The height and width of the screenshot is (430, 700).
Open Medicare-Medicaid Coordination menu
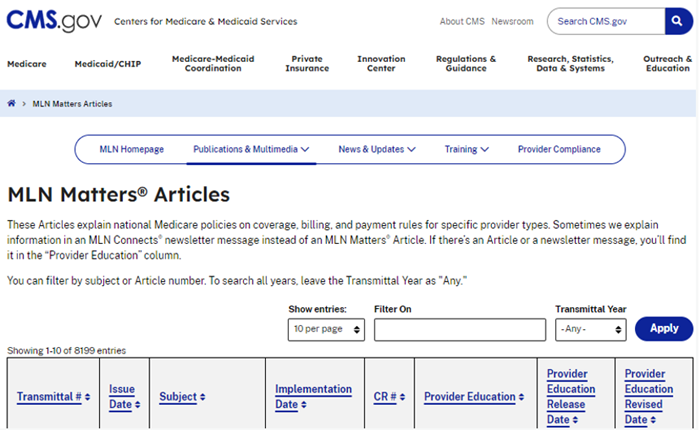pos(213,63)
